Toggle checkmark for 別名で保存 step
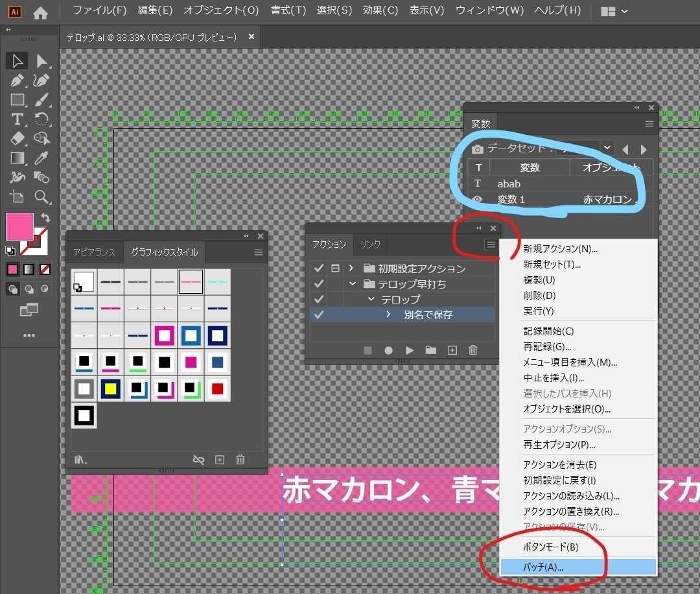700x594 pixels. coord(319,315)
